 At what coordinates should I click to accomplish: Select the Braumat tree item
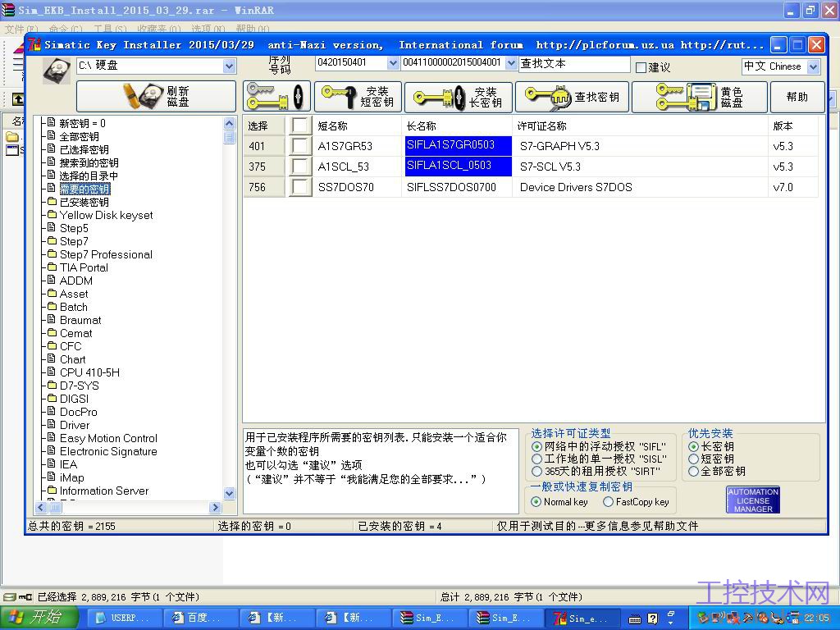pos(80,320)
